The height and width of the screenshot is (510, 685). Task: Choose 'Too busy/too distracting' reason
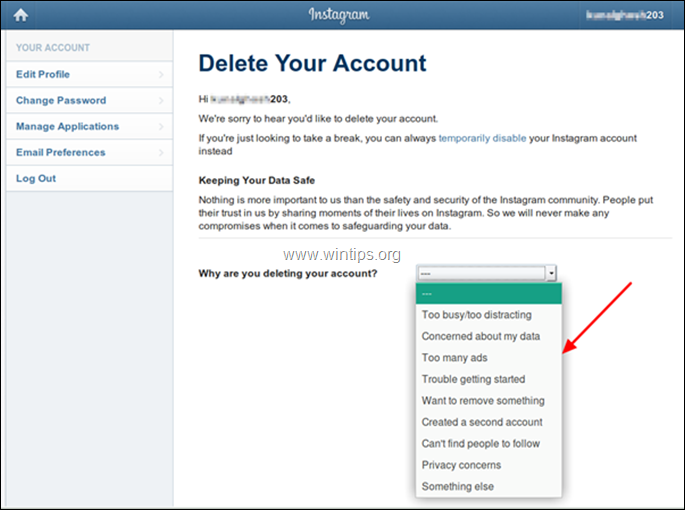pyautogui.click(x=489, y=315)
